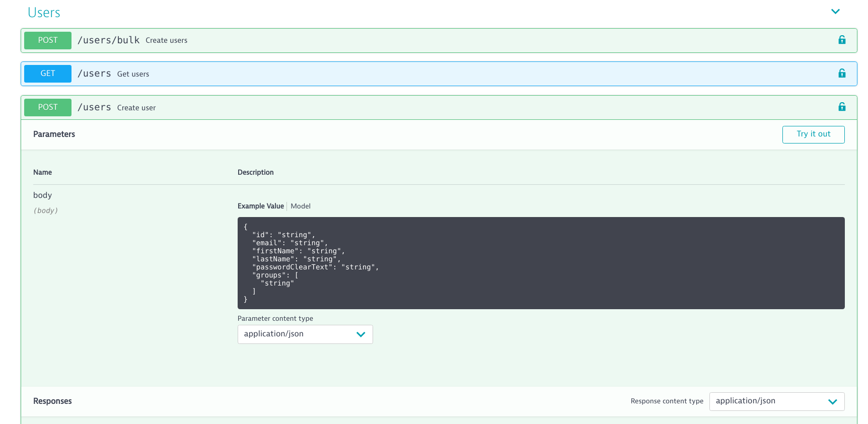The height and width of the screenshot is (424, 868).
Task: Open the Parameter content type dropdown
Action: [x=305, y=334]
